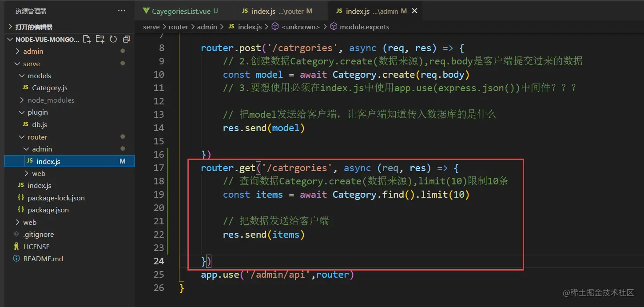
Task: Click Category.create(req.body) on line 10
Action: [x=401, y=75]
